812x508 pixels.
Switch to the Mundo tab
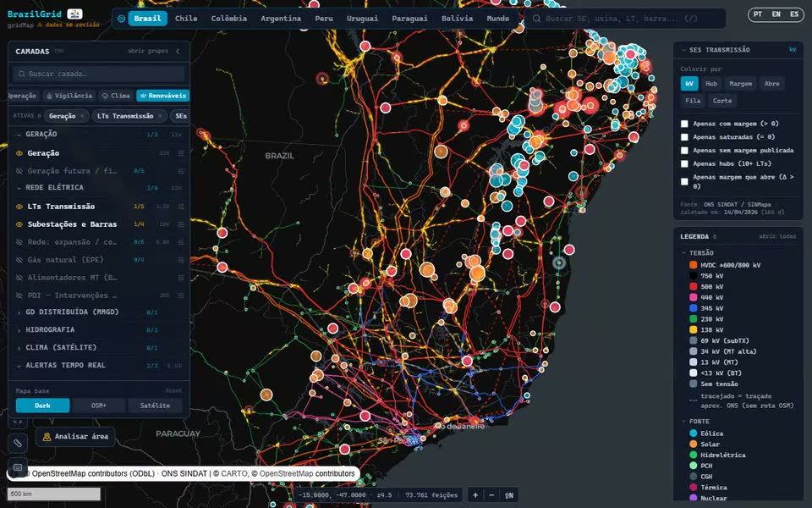[497, 18]
